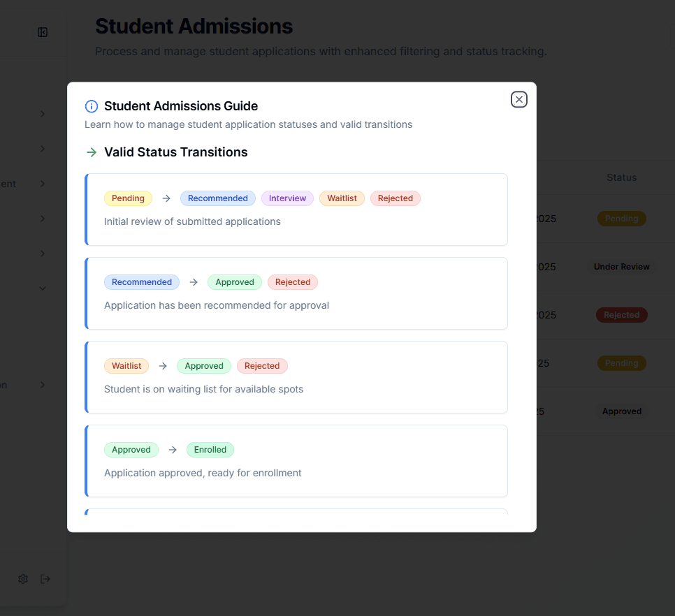Select the Enrolled status badge
675x616 pixels.
(x=210, y=450)
